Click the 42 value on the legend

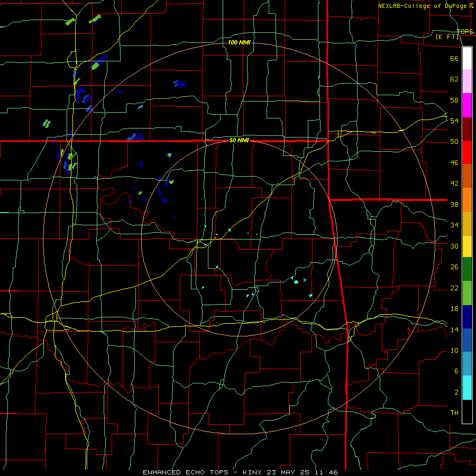click(454, 184)
